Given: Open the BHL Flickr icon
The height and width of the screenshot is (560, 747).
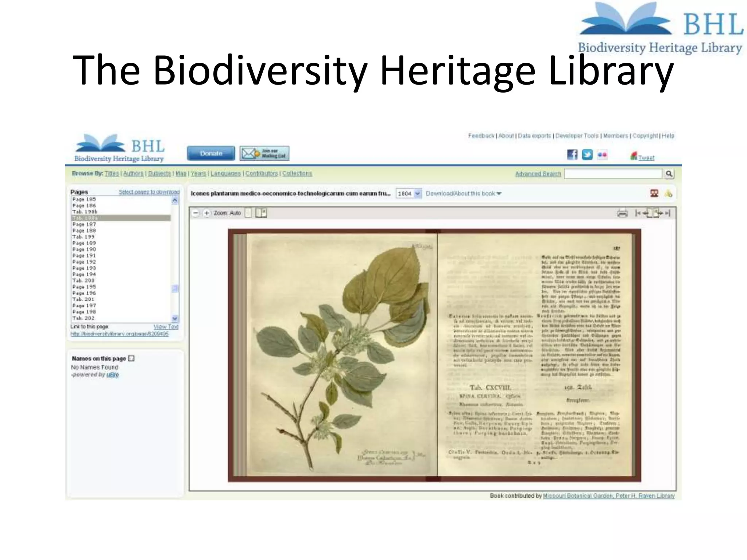Looking at the screenshot, I should (x=602, y=155).
